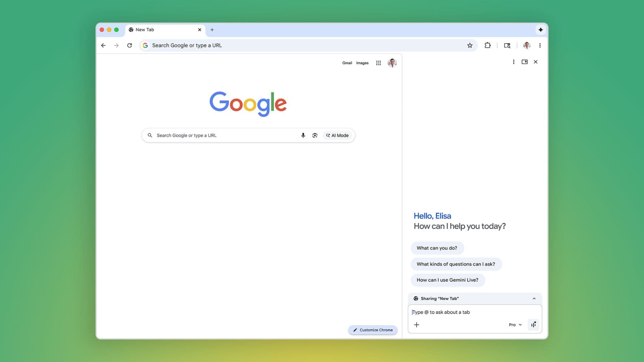Toggle the Gemini sparkle button in title bar
Viewport: 644px width, 362px height.
(x=541, y=30)
